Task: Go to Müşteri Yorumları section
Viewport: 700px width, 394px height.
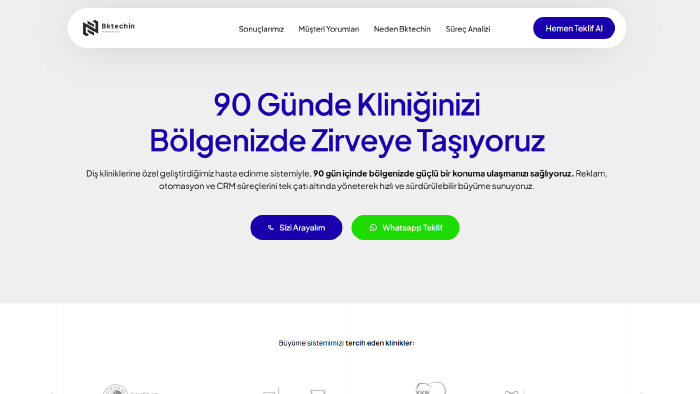Action: click(329, 29)
